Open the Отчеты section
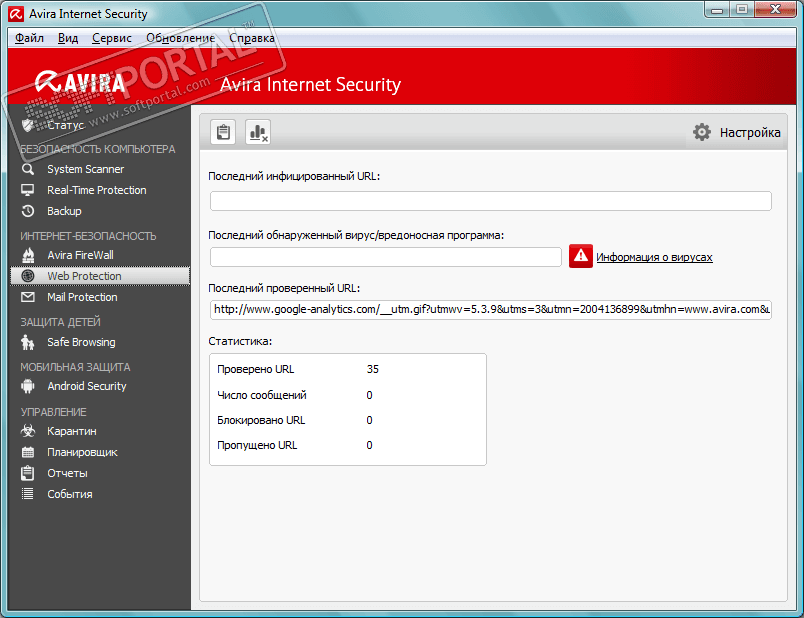Screen dimensions: 804x618 pyautogui.click(x=67, y=473)
